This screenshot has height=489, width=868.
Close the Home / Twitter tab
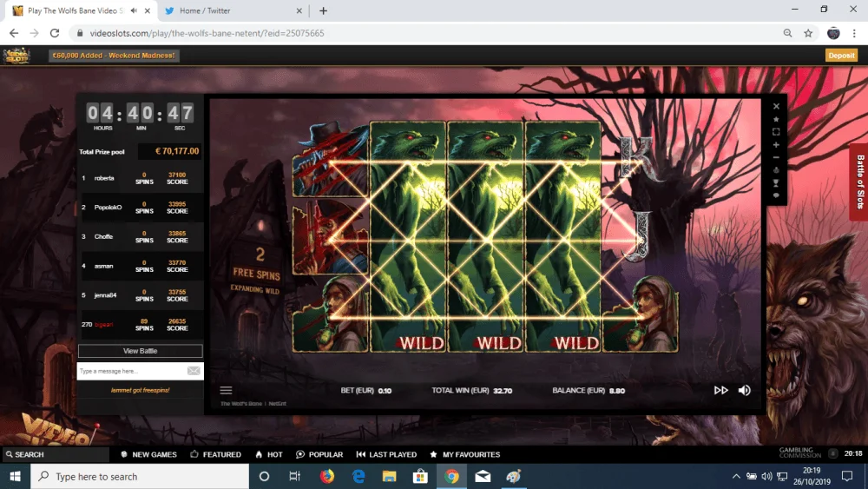click(x=299, y=10)
